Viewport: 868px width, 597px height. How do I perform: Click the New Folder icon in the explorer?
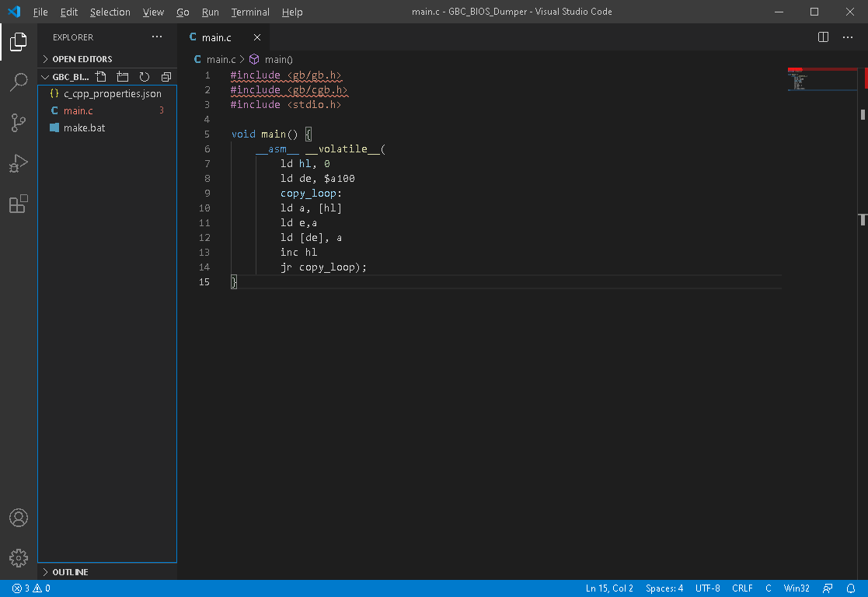click(x=122, y=76)
